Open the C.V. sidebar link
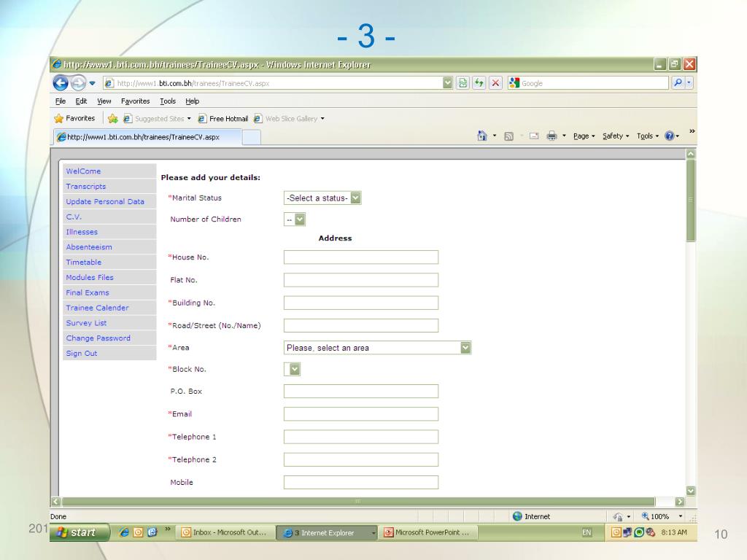This screenshot has height=560, width=747. coord(74,217)
